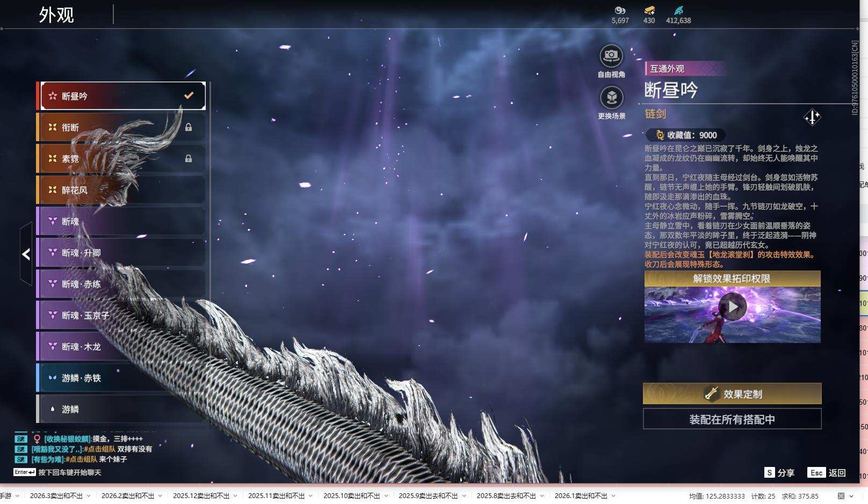Open the 2025.11卖出和不出 sheet tab
Viewport: 868px width, 504px height.
tap(277, 496)
